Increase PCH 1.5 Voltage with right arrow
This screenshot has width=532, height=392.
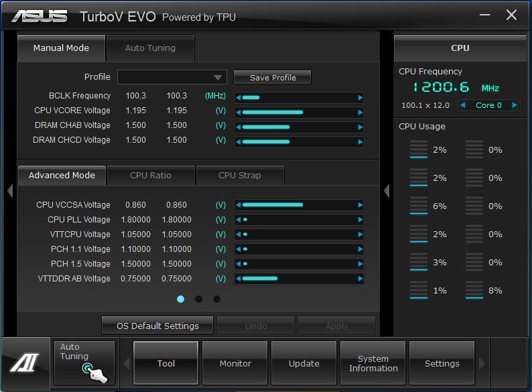point(360,264)
